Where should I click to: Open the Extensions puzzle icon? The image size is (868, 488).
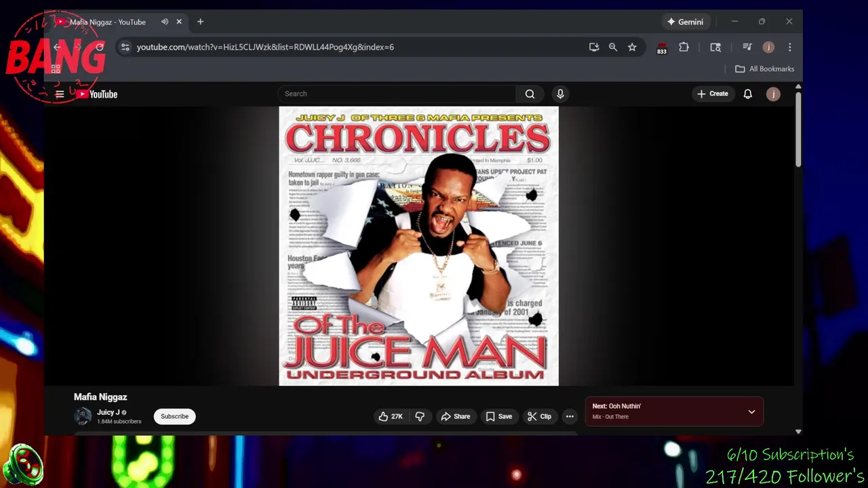[684, 47]
